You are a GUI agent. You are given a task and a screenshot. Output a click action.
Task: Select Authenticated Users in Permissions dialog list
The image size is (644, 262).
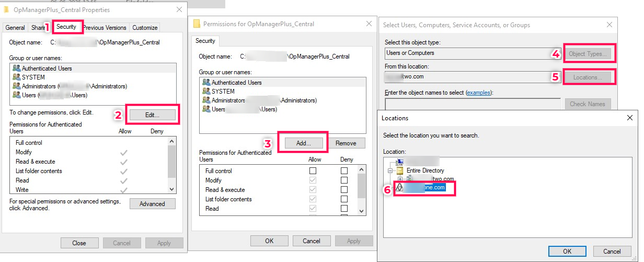point(283,83)
